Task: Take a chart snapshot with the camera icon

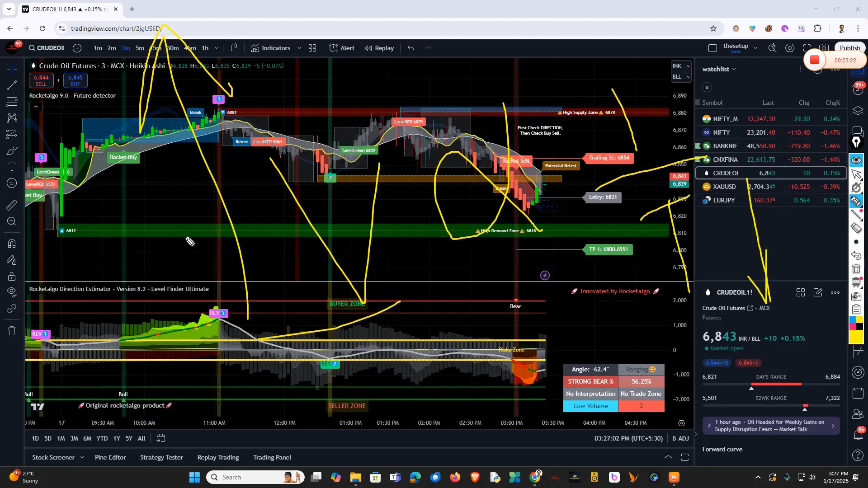Action: (x=824, y=47)
